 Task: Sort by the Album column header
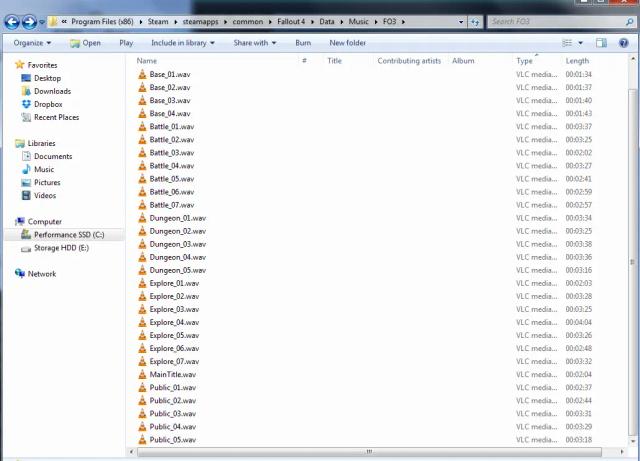tap(463, 61)
